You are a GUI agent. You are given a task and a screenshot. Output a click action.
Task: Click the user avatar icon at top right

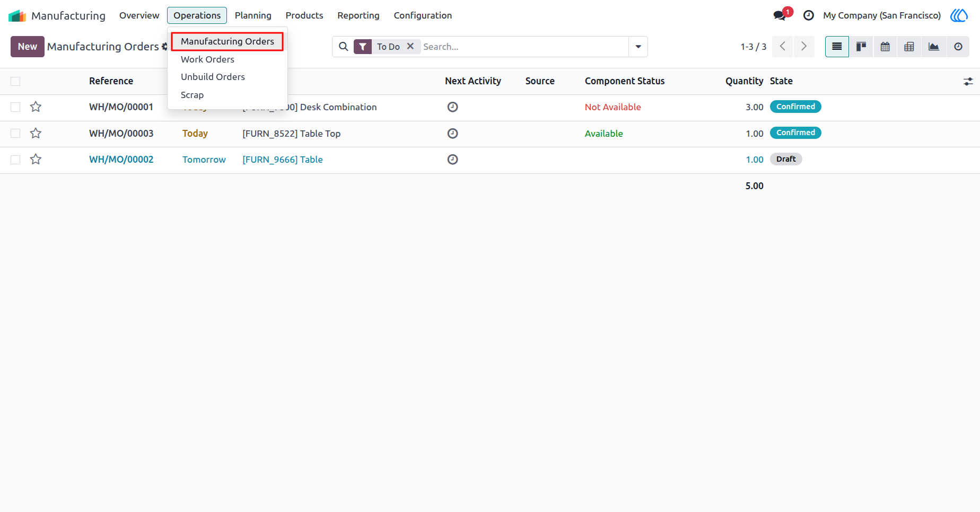click(x=959, y=15)
